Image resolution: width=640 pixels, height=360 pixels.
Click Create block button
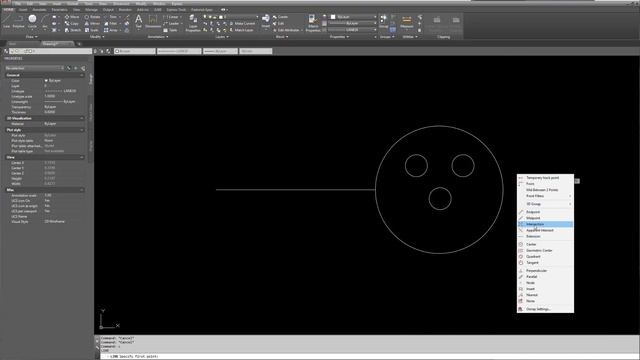pos(280,17)
